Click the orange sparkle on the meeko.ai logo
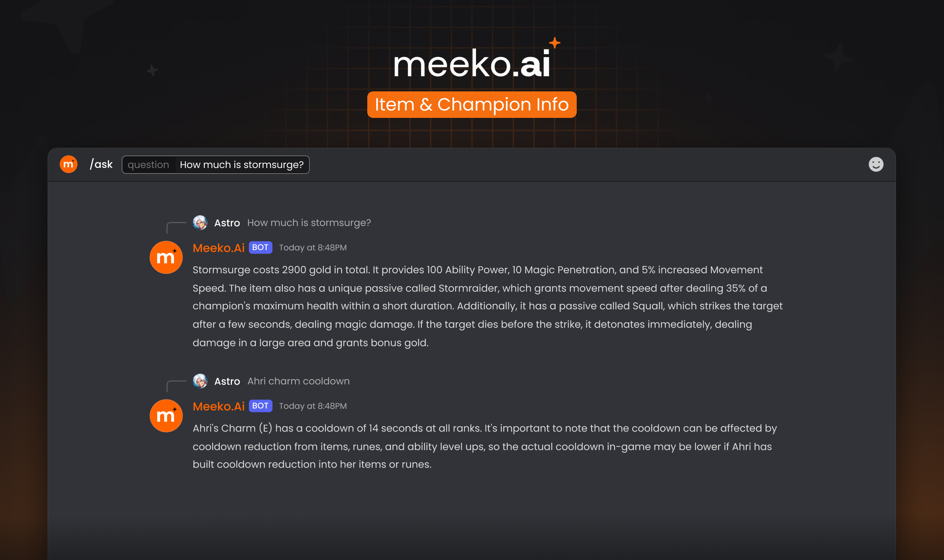944x560 pixels. coord(554,43)
